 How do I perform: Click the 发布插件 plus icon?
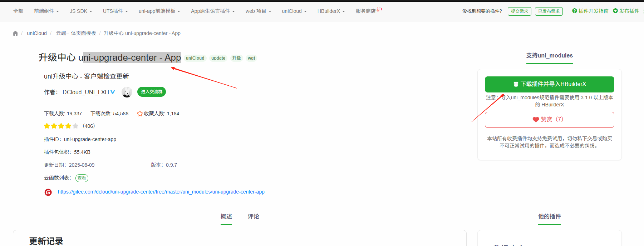[x=615, y=11]
